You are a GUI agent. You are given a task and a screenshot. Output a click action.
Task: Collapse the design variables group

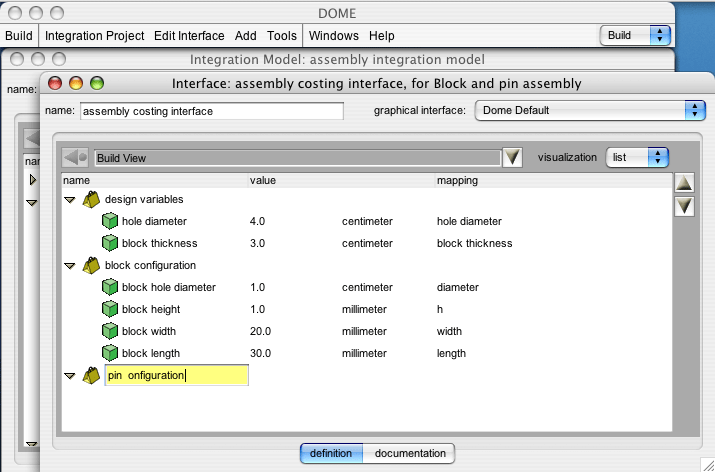pos(70,200)
